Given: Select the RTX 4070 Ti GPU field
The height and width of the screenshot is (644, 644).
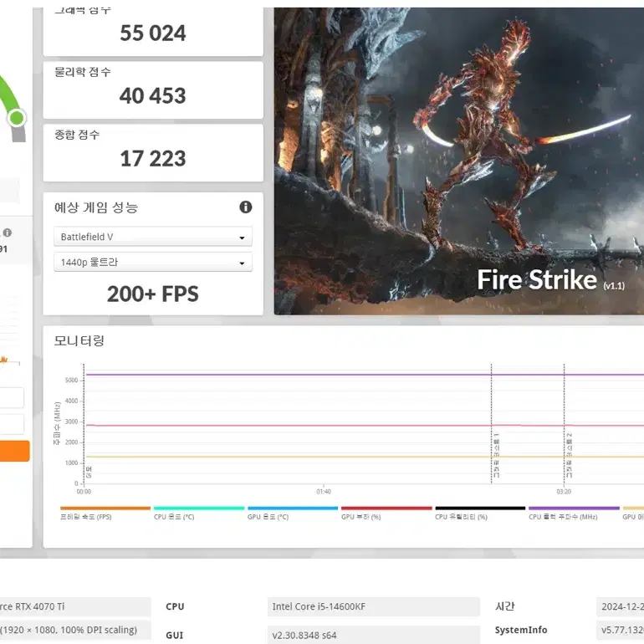Looking at the screenshot, I should point(75,606).
